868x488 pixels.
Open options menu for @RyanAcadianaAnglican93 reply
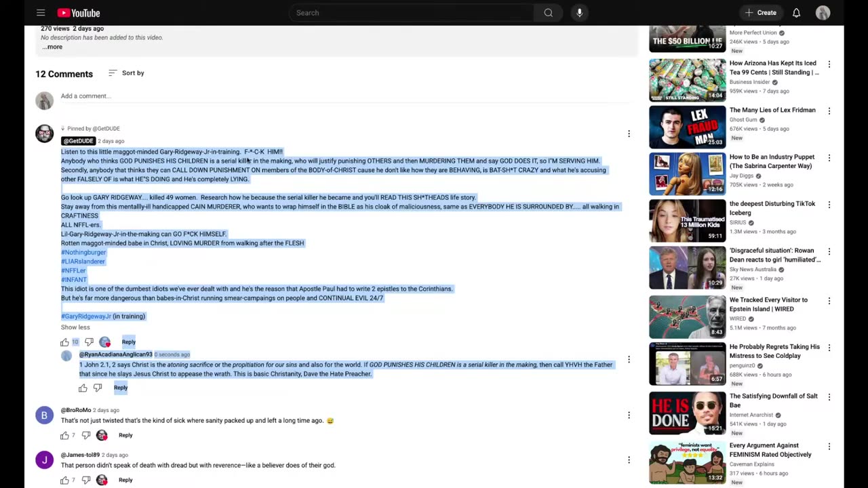pyautogui.click(x=629, y=359)
